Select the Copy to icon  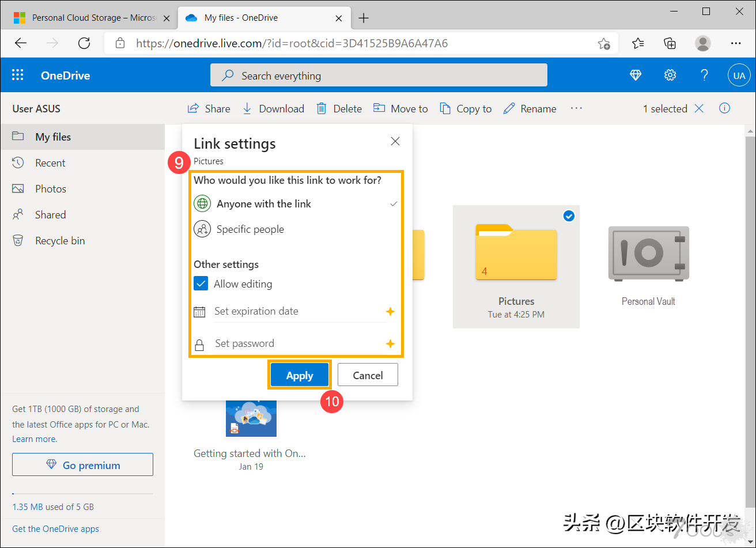(x=466, y=108)
